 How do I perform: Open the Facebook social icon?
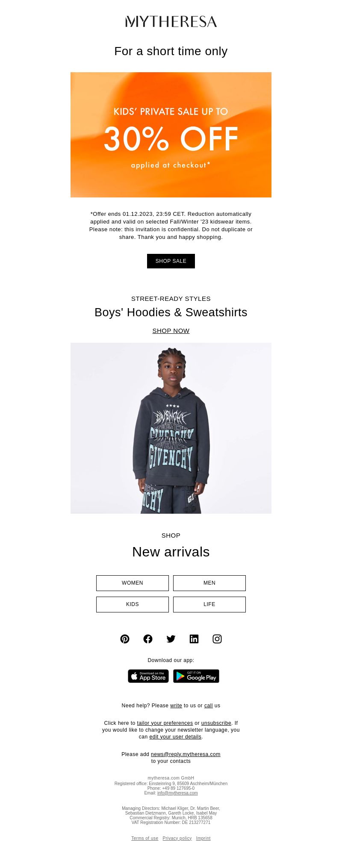click(x=148, y=639)
